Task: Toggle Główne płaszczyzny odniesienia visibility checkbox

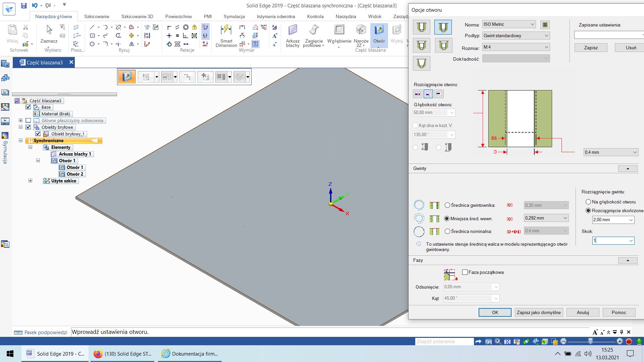Action: pyautogui.click(x=28, y=120)
